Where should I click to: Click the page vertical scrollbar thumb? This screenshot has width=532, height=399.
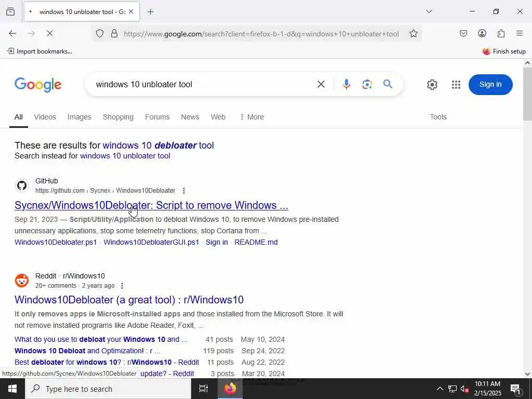point(527,94)
